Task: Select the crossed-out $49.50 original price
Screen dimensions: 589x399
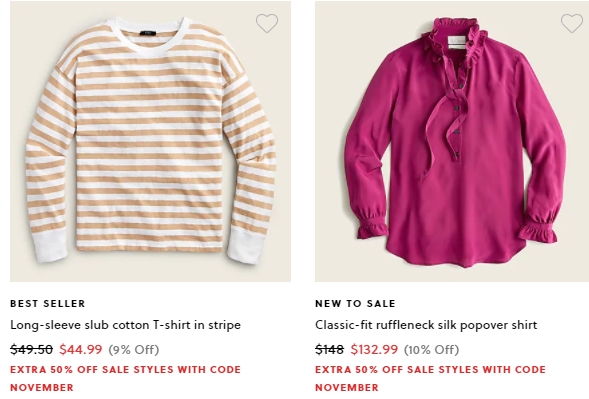Action: 31,349
